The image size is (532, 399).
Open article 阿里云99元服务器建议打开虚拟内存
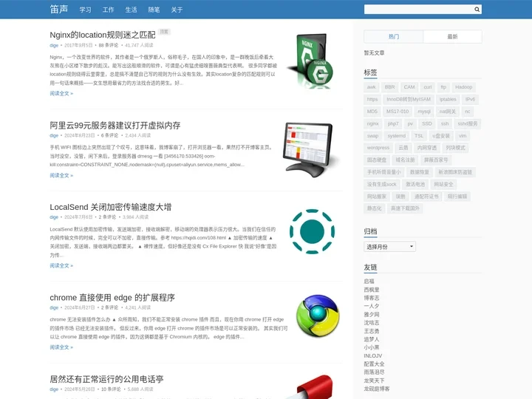(115, 125)
